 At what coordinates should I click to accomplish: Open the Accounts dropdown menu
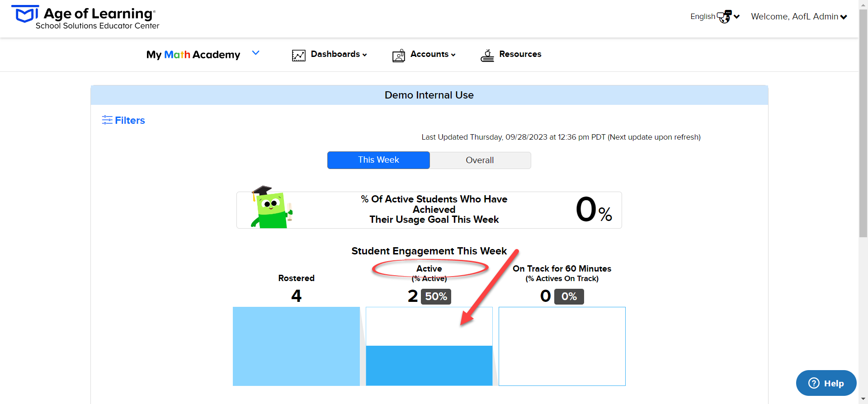pyautogui.click(x=433, y=54)
